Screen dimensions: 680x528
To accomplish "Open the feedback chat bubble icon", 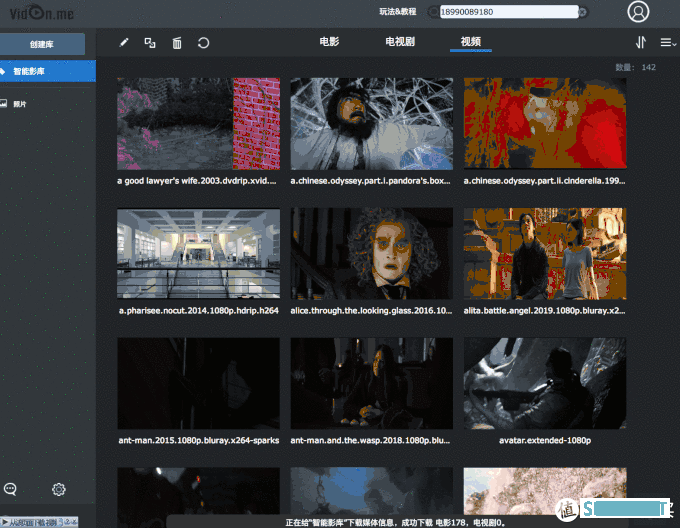I will pos(10,489).
